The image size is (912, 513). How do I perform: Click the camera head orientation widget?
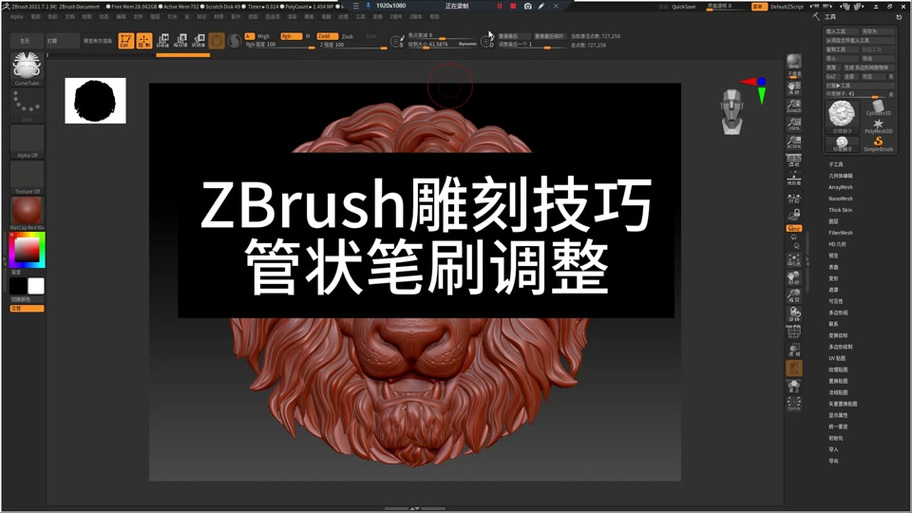click(732, 112)
